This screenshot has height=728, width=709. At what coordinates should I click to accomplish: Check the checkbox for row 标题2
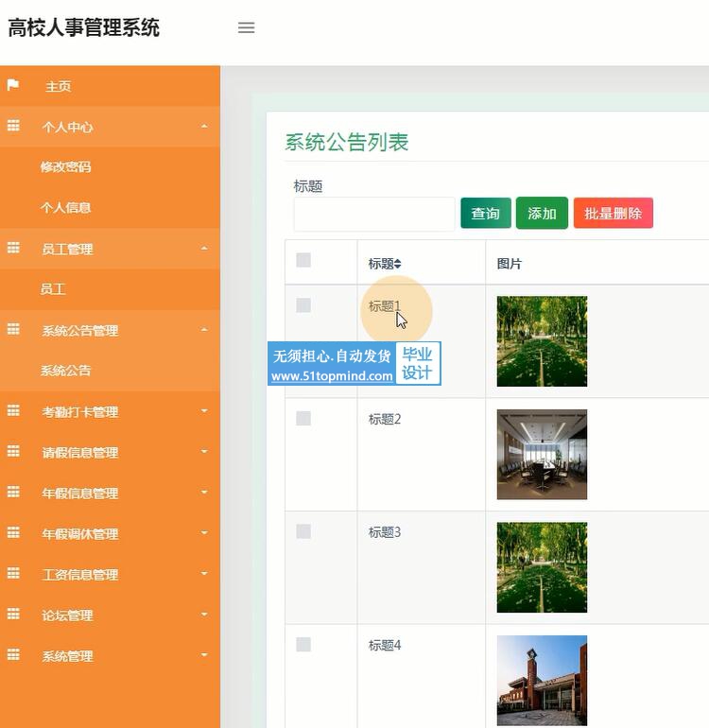pyautogui.click(x=303, y=418)
